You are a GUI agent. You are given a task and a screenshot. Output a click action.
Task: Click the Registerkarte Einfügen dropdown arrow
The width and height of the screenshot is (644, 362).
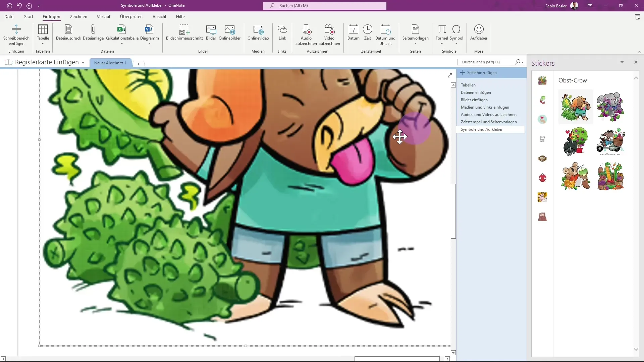pos(83,63)
